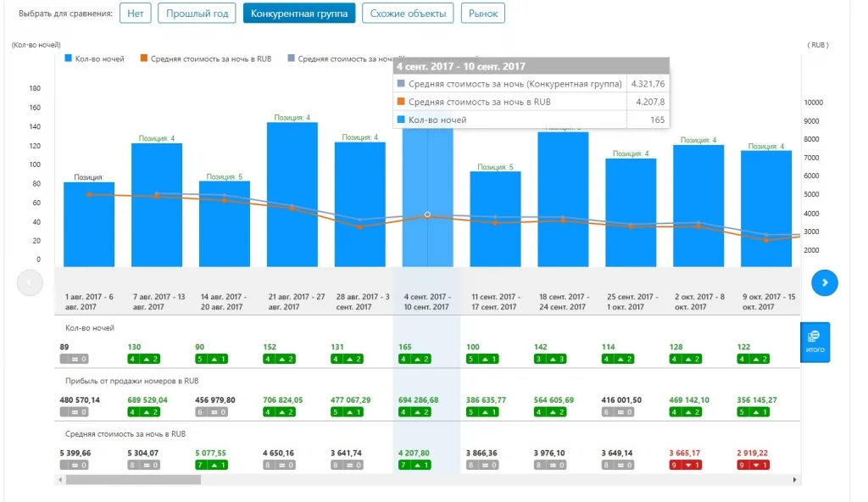The height and width of the screenshot is (502, 868).
Task: Click the gray rank badge under 456 979,80
Action: (211, 412)
